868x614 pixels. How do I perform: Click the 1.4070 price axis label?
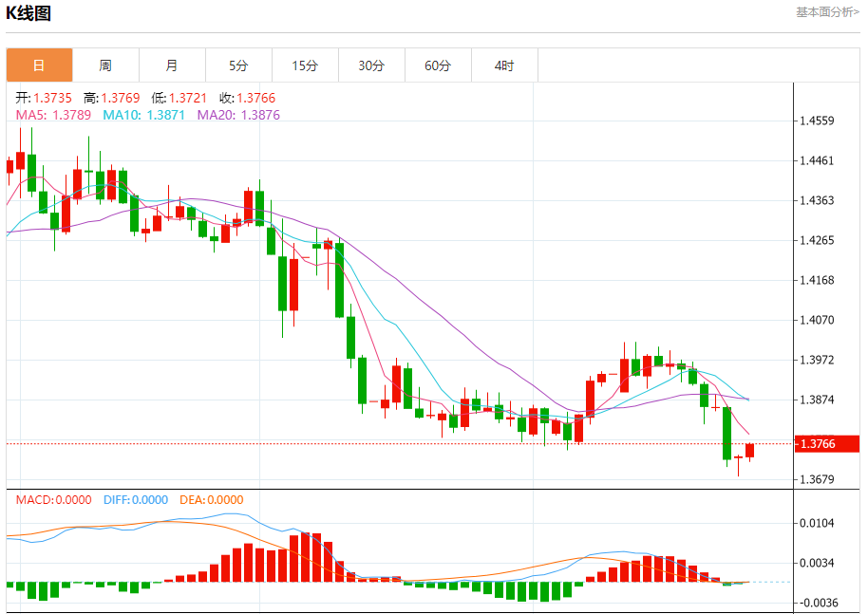pyautogui.click(x=817, y=320)
